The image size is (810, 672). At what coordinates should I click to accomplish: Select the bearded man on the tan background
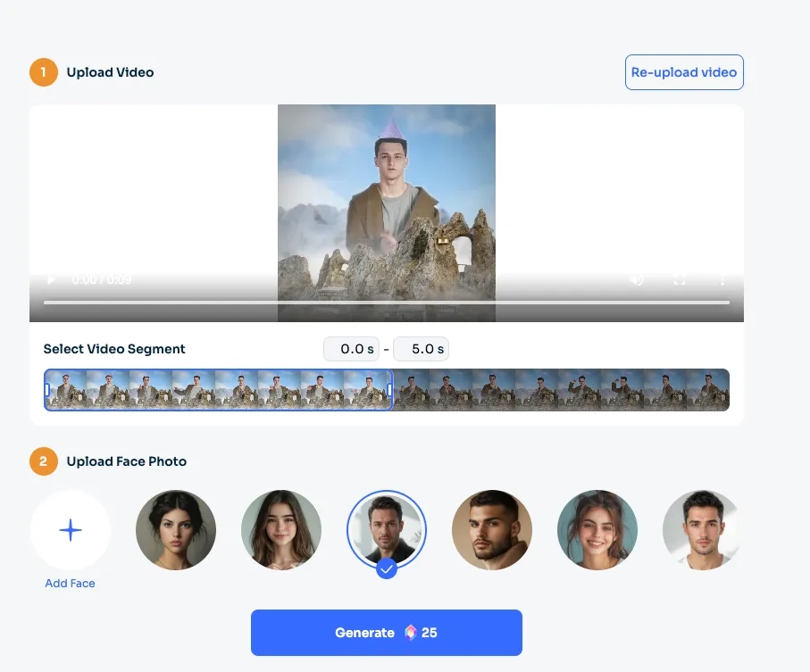click(x=492, y=530)
